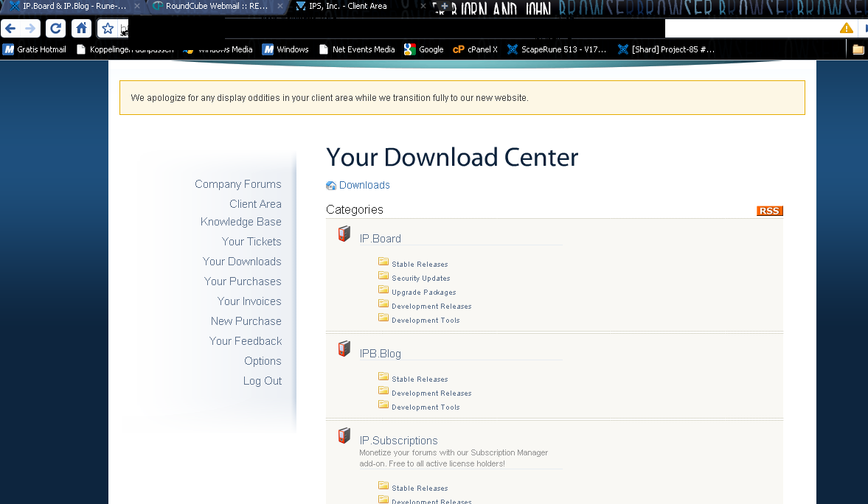Click folder icon beside IP.Board Development Tools
Image resolution: width=868 pixels, height=504 pixels.
383,317
